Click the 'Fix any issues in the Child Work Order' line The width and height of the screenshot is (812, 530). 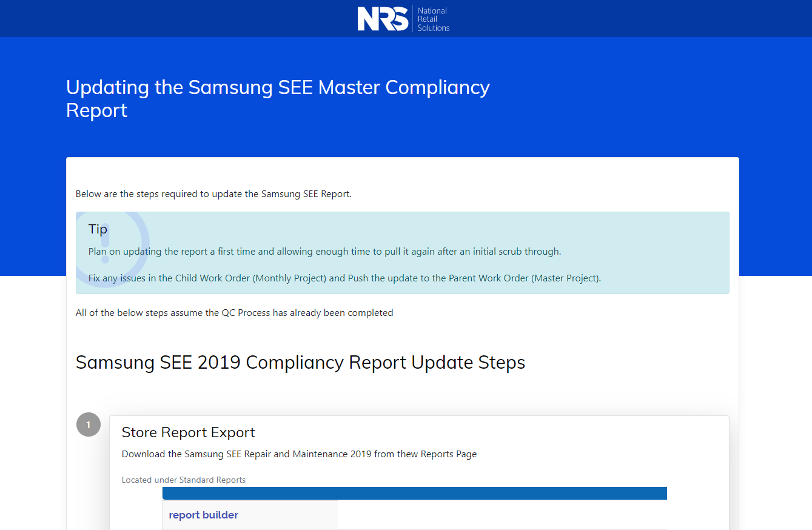point(344,278)
